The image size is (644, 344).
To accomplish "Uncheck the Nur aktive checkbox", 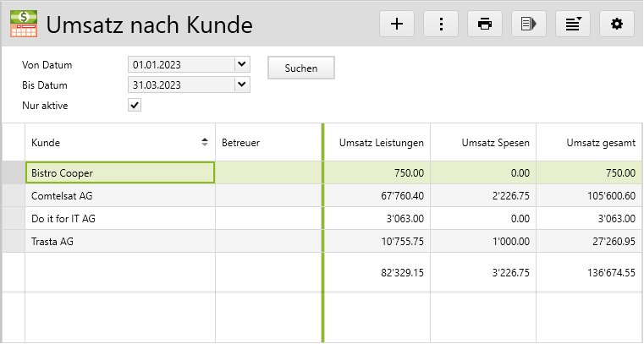I will (x=135, y=105).
